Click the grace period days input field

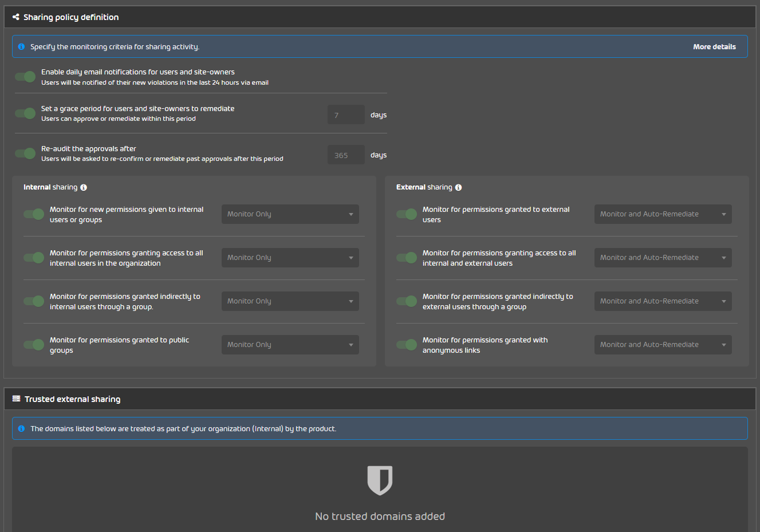[346, 114]
